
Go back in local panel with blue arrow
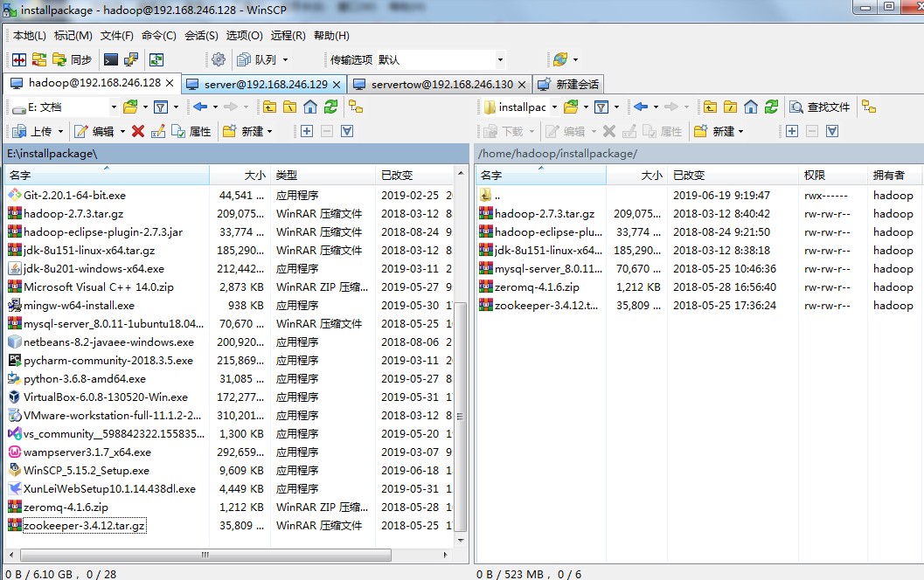coord(200,107)
